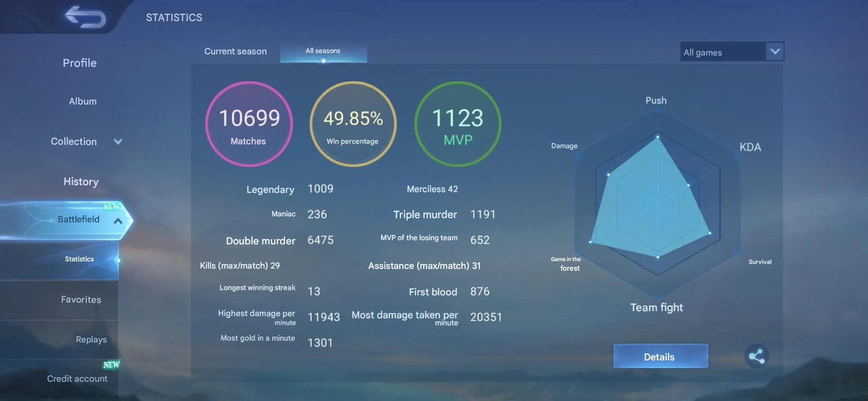868x401 pixels.
Task: Select Statistics under Battlefield
Action: (79, 259)
